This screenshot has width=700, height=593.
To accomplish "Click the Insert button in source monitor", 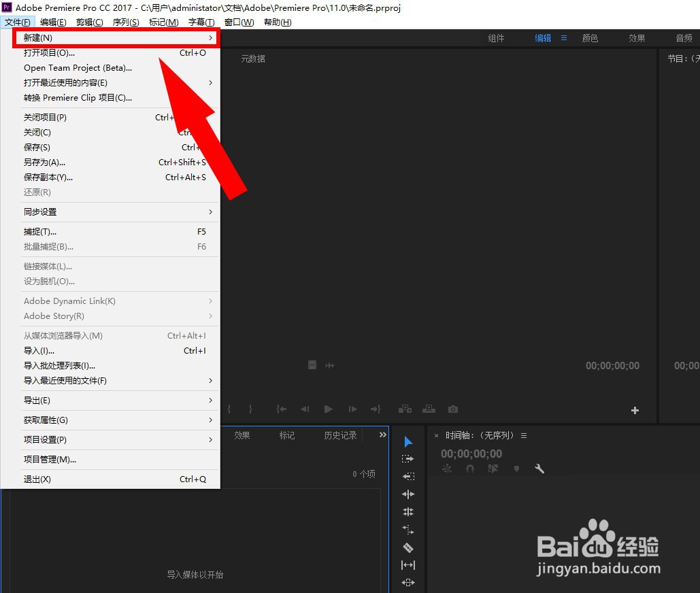I will coord(405,409).
